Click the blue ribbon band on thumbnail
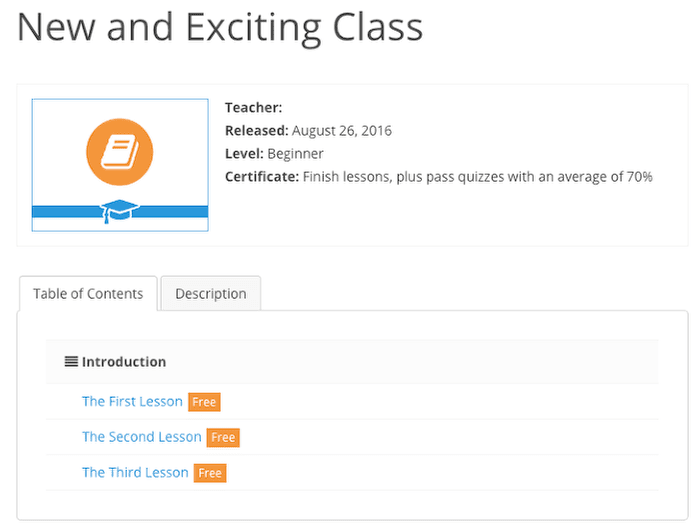The width and height of the screenshot is (700, 530). (x=120, y=212)
